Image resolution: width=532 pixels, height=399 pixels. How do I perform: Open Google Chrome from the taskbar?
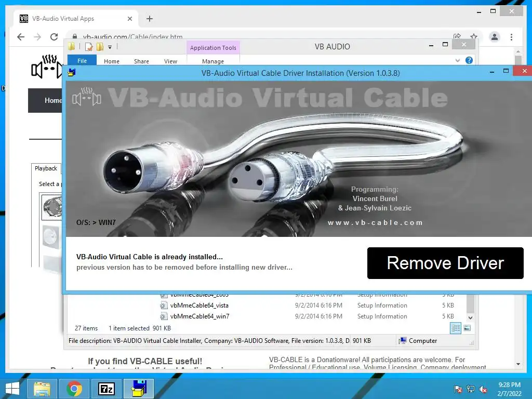coord(74,389)
